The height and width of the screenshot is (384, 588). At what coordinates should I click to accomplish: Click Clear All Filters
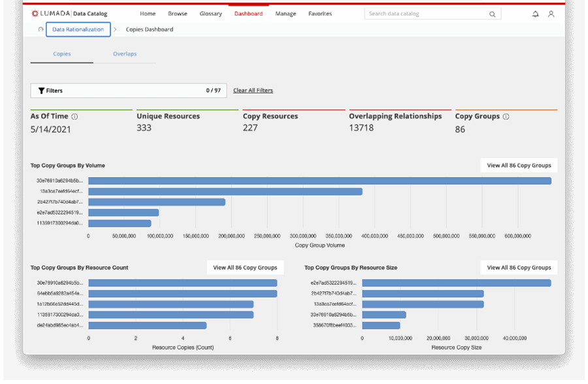pyautogui.click(x=253, y=90)
